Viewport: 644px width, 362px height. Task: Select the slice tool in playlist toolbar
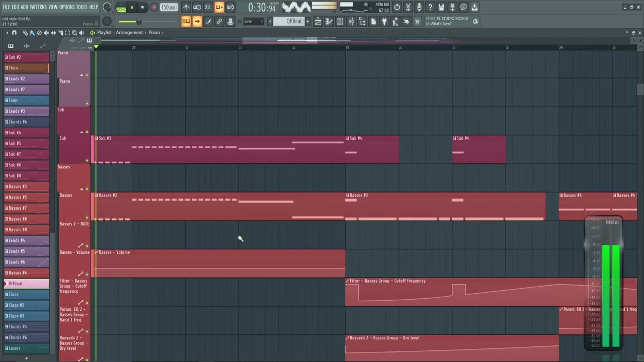(x=60, y=33)
